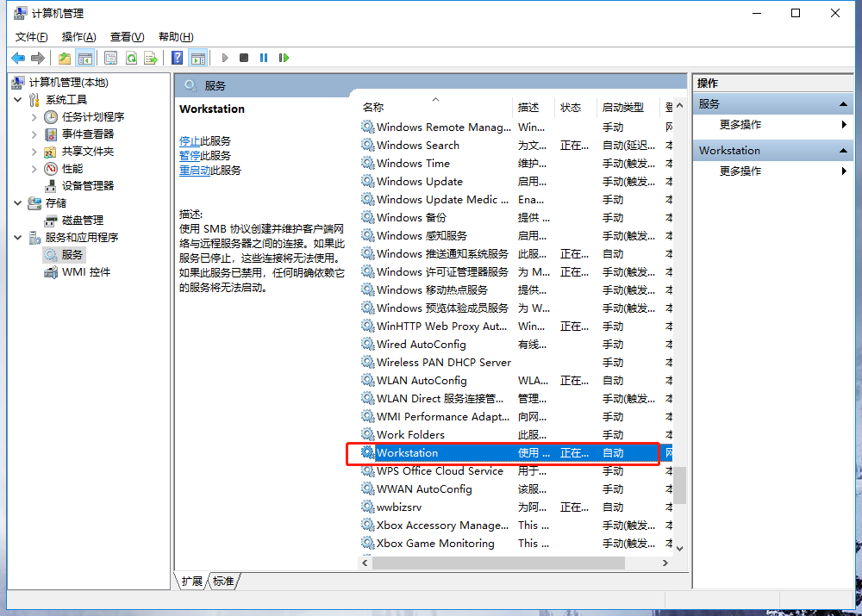Click the 磁盘管理 tree item
862x616 pixels.
tap(82, 221)
